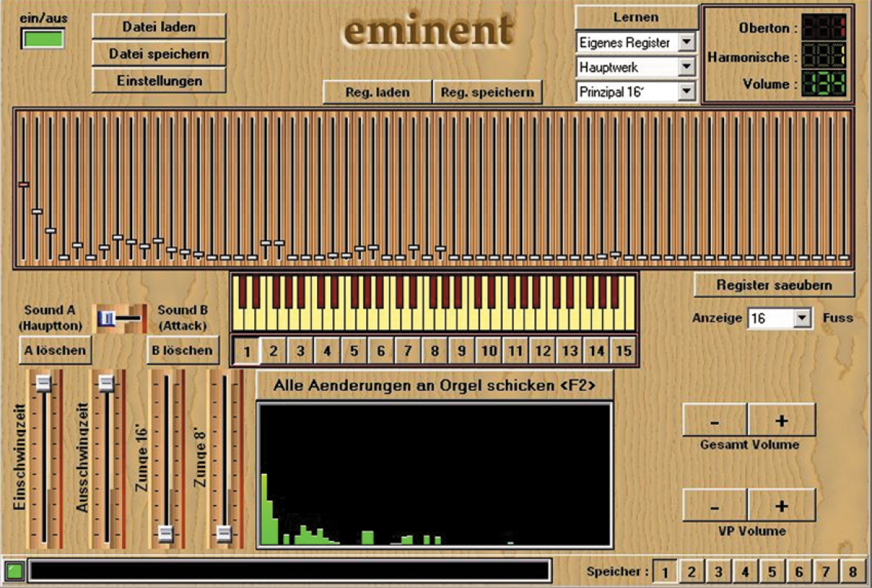872x588 pixels.
Task: Select keyboard range tab 8
Action: tap(435, 351)
